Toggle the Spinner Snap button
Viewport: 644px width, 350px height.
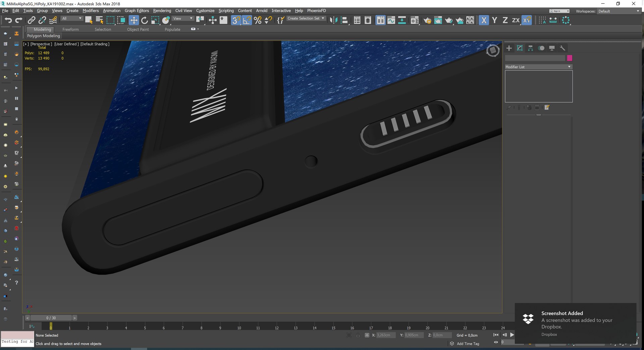(x=268, y=20)
